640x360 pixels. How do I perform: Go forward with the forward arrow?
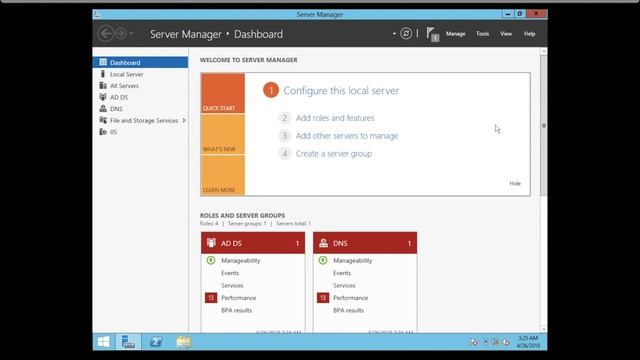click(121, 33)
